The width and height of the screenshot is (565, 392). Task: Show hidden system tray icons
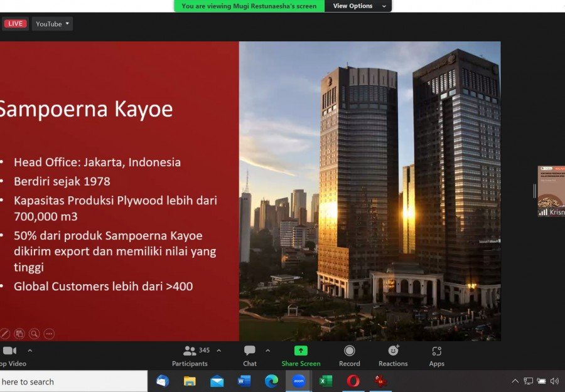pyautogui.click(x=515, y=381)
